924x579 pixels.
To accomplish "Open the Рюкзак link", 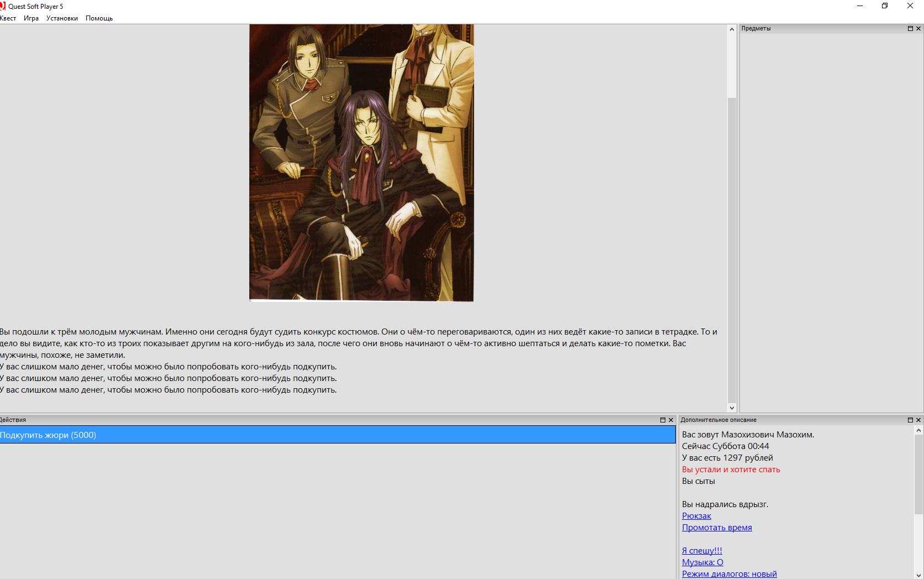I will point(696,516).
